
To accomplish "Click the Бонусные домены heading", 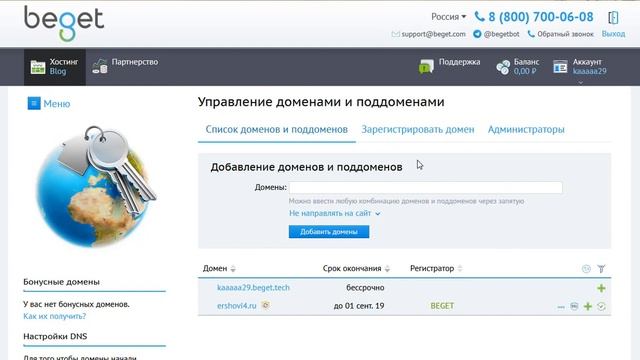I will [x=61, y=282].
